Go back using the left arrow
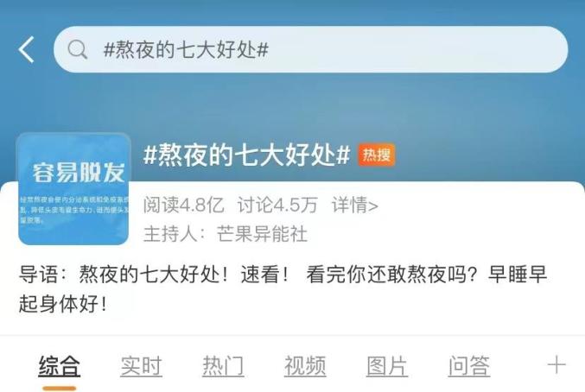The image size is (585, 392). pos(27,49)
